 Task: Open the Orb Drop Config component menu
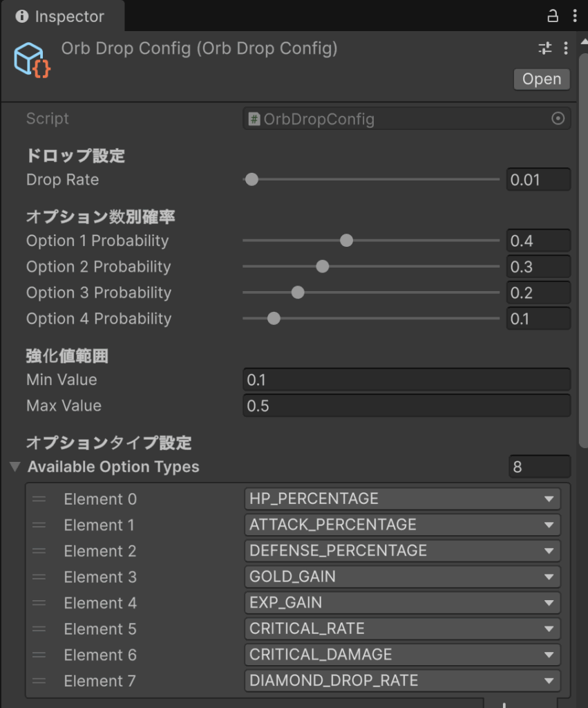point(566,48)
